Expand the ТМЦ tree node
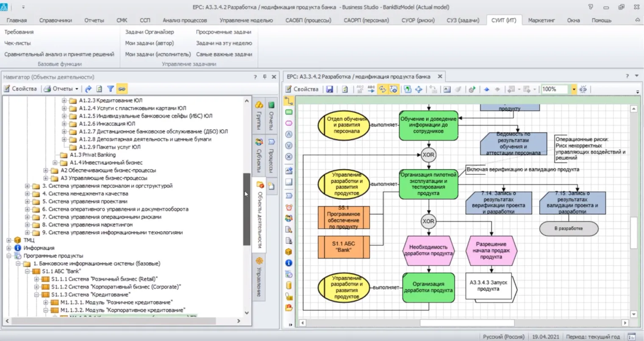The image size is (644, 341). tap(8, 240)
